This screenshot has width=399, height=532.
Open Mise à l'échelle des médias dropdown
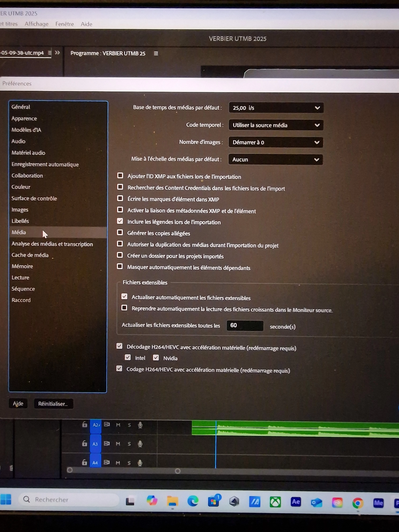point(275,159)
